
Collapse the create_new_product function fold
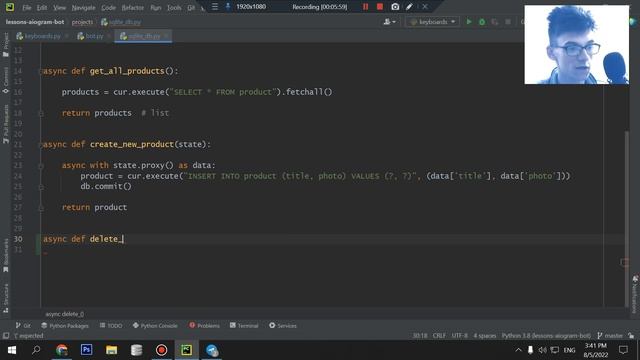click(41, 144)
